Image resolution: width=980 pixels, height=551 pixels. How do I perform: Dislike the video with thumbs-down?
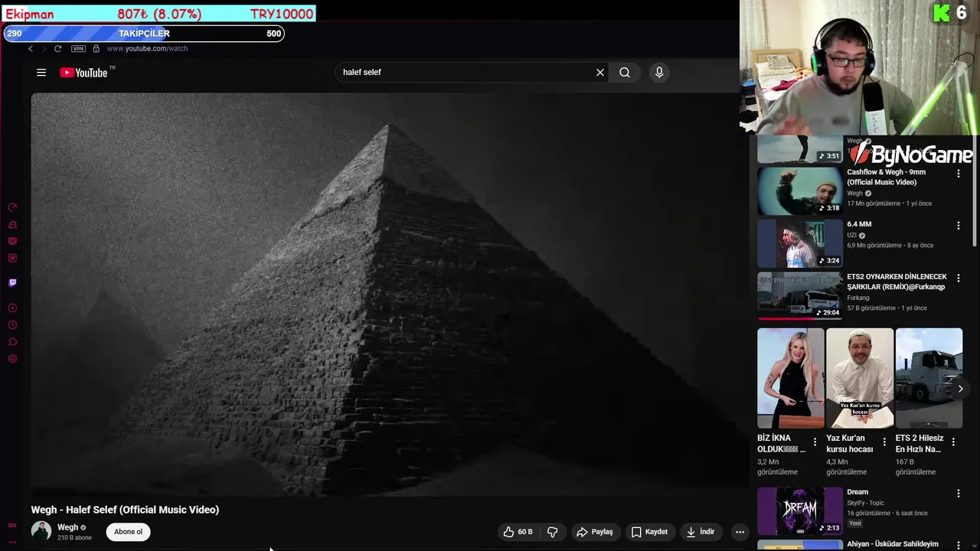coord(552,532)
